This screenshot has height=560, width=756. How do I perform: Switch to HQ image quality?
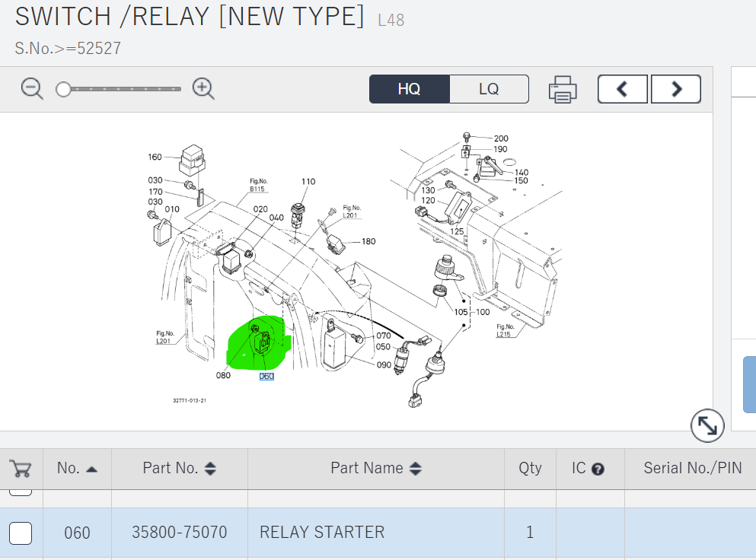409,89
